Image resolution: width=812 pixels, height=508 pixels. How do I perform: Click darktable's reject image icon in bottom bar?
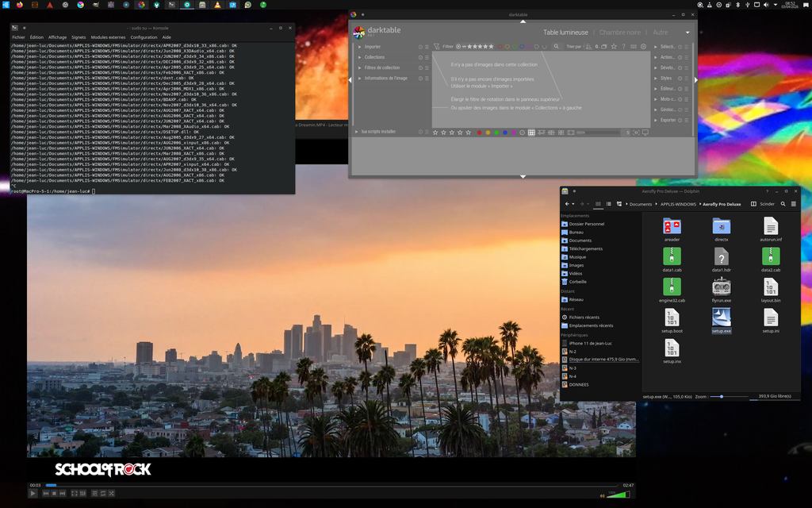522,133
